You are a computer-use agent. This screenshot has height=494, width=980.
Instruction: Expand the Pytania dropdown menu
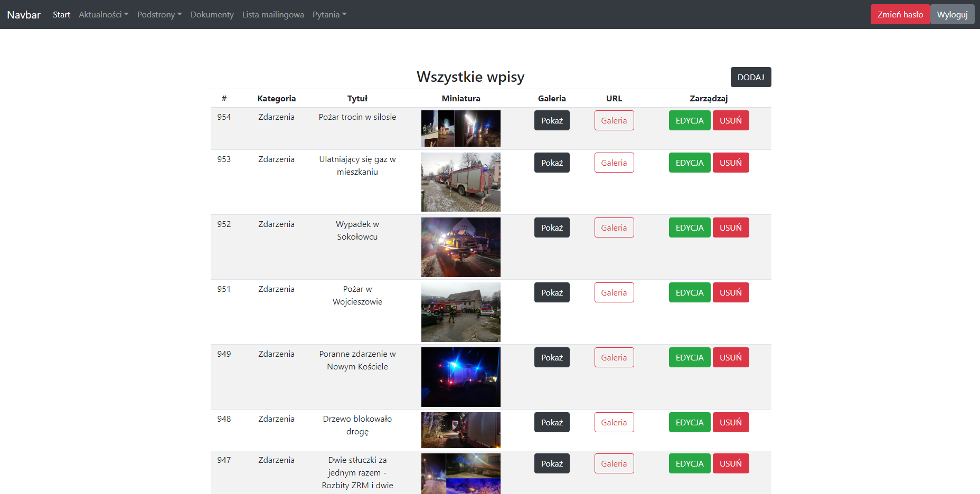329,14
